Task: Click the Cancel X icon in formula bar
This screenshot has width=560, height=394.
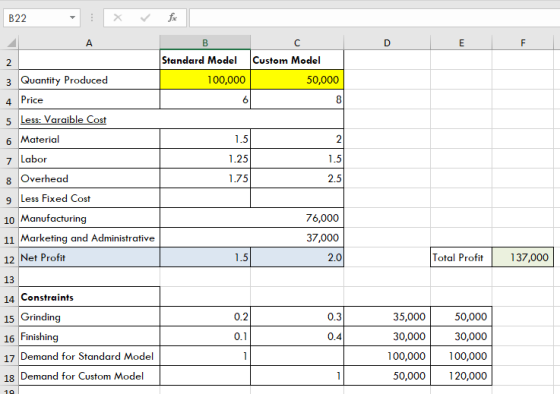Action: pos(118,18)
